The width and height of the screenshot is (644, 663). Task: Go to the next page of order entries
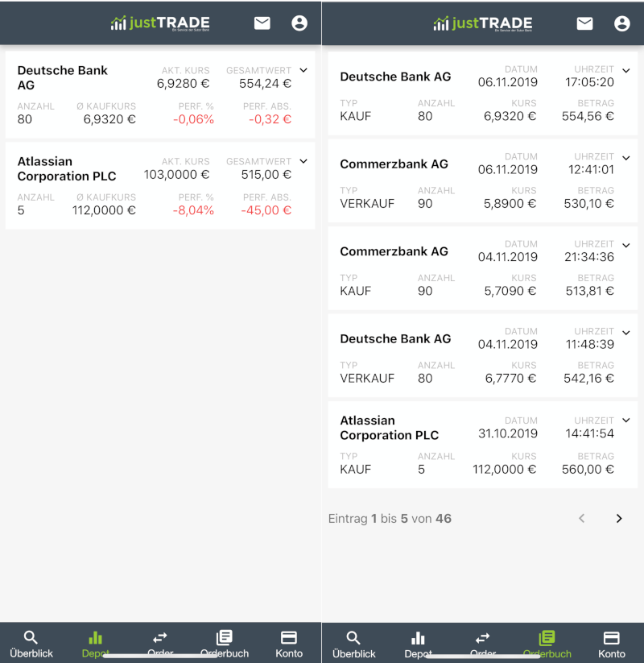pos(619,518)
